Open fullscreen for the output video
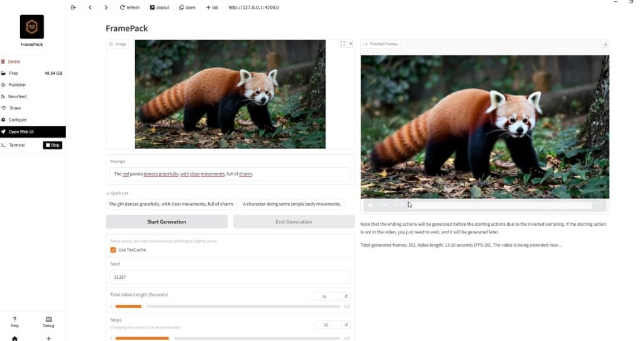644x341 pixels. click(599, 205)
